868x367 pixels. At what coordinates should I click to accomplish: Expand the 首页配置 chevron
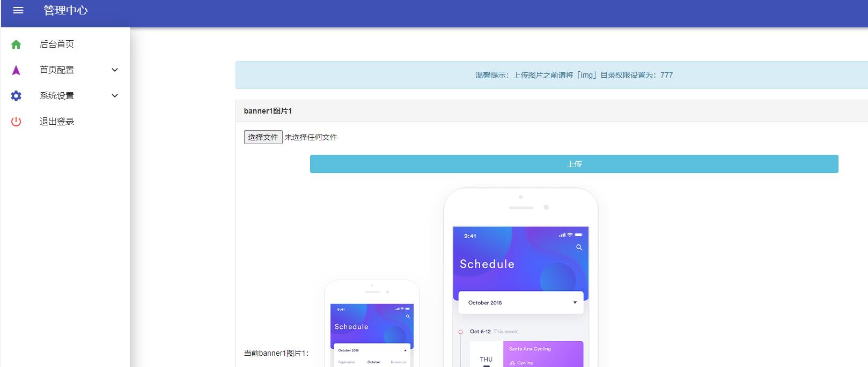(114, 70)
